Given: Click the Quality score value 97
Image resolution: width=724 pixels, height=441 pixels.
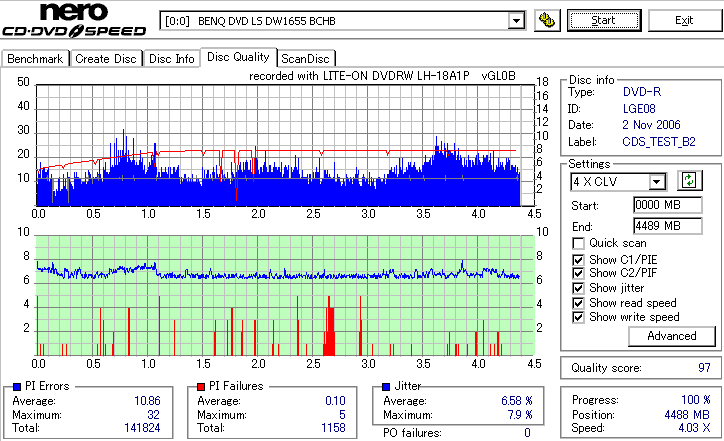Looking at the screenshot, I should point(704,368).
